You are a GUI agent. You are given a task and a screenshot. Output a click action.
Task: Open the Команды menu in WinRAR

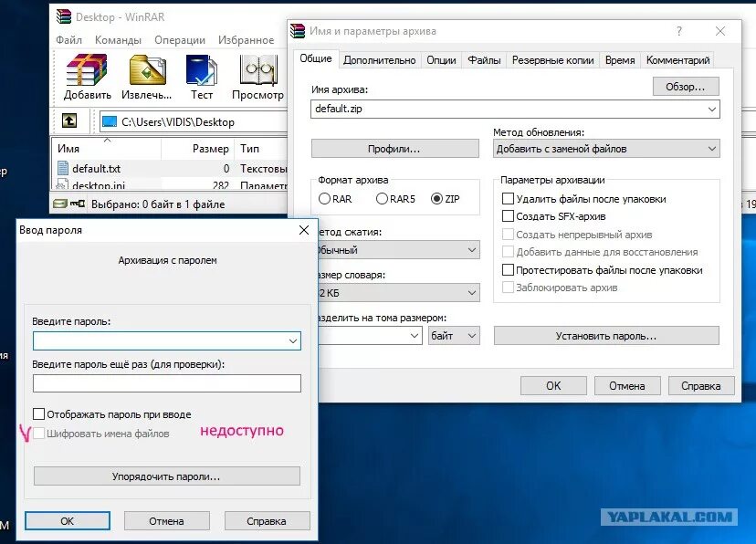click(118, 40)
